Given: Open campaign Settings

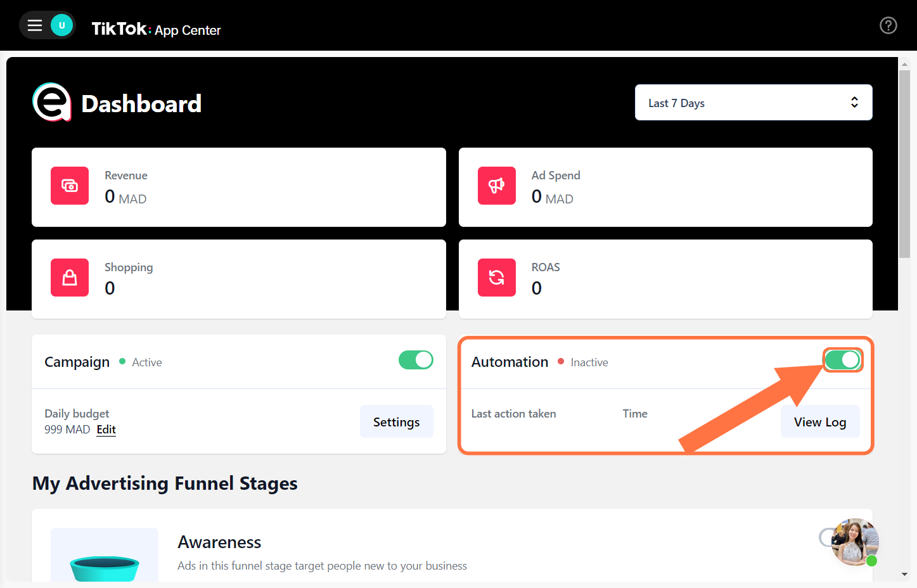Looking at the screenshot, I should coord(396,421).
